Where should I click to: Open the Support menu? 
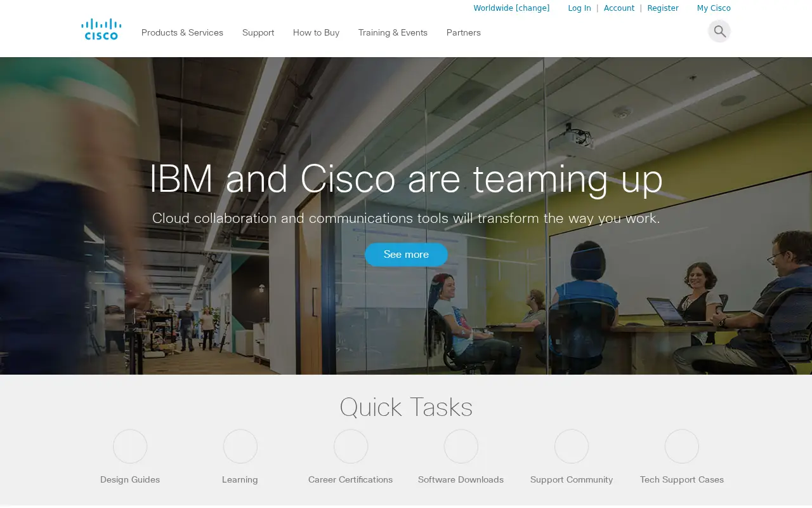tap(258, 32)
